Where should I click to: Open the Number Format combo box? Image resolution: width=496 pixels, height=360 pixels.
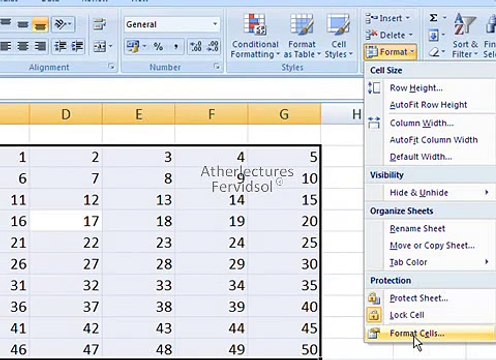coord(172,24)
